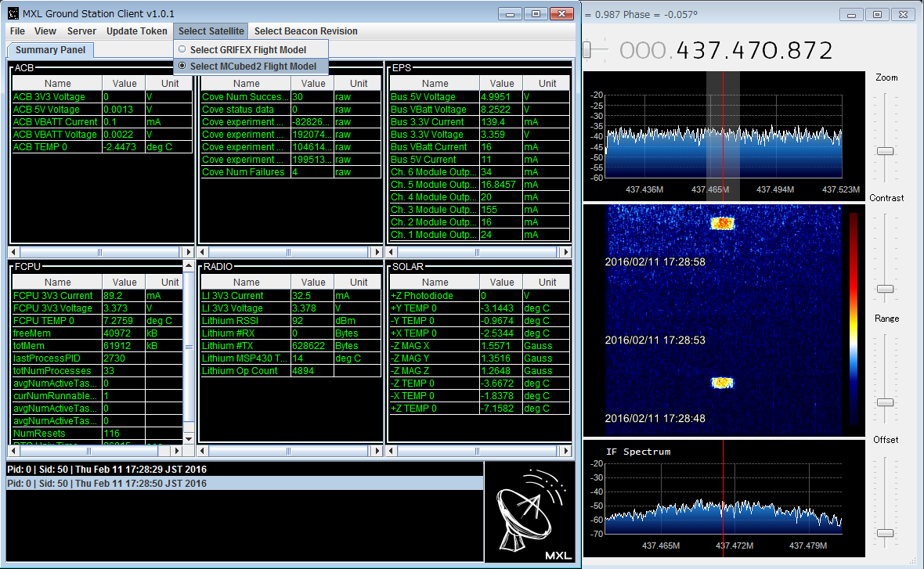The image size is (924, 569).
Task: Select the -Z MAG X row
Action: click(480, 346)
